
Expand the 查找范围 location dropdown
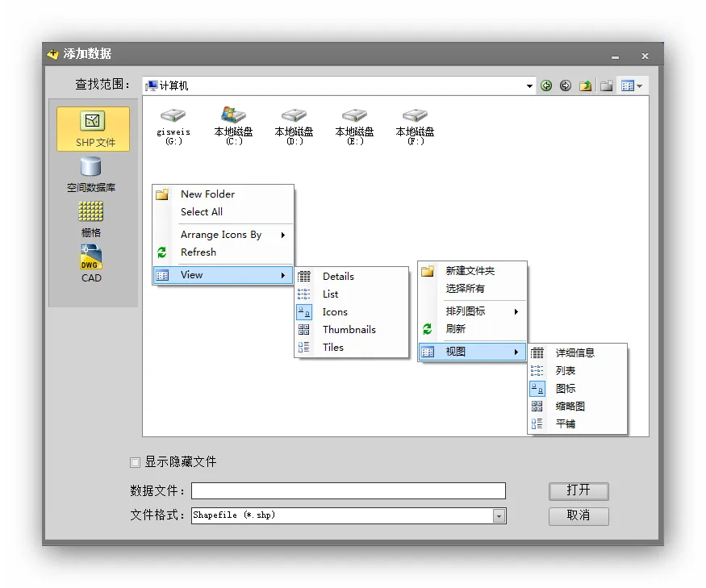click(x=530, y=85)
